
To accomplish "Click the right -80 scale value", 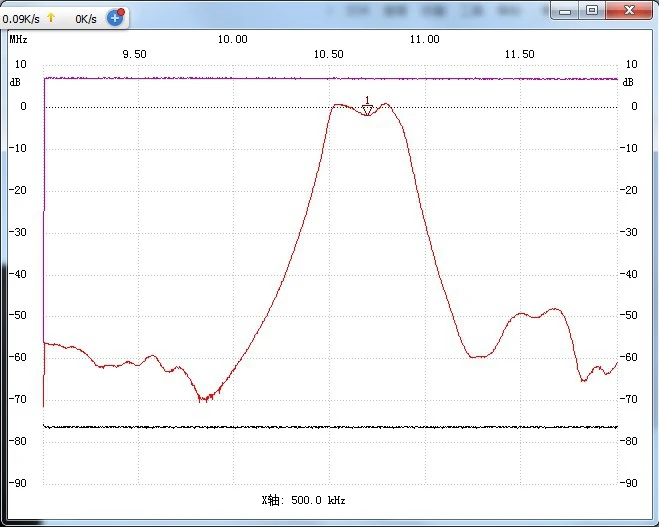I will 629,441.
